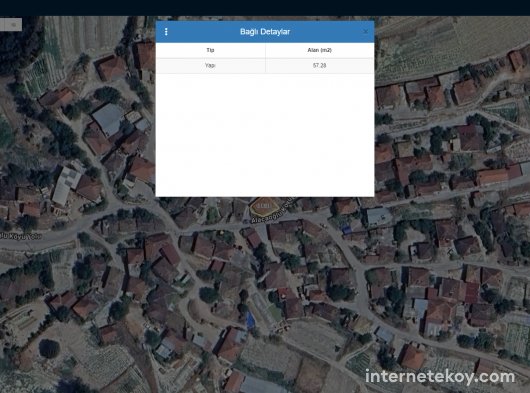Click the Tip column header
This screenshot has height=393, width=530.
click(210, 50)
